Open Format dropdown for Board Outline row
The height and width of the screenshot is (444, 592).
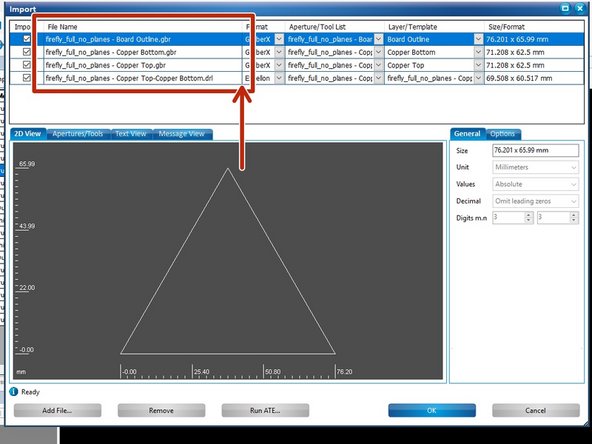279,39
